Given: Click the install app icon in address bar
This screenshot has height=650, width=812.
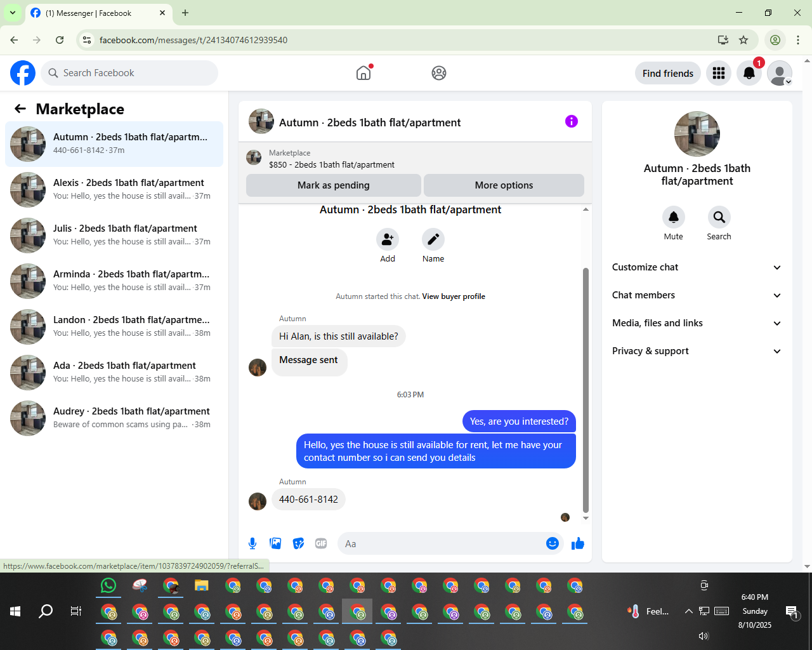Looking at the screenshot, I should (x=723, y=40).
